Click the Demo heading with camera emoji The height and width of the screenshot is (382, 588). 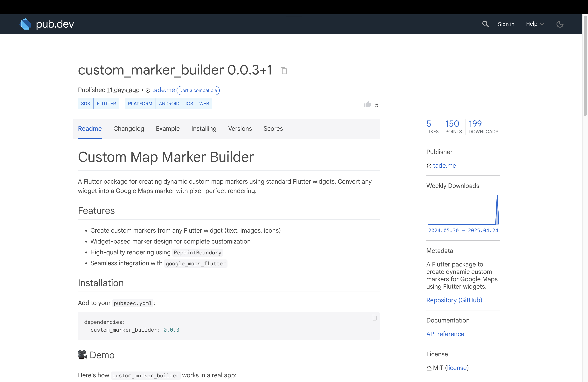coord(96,355)
